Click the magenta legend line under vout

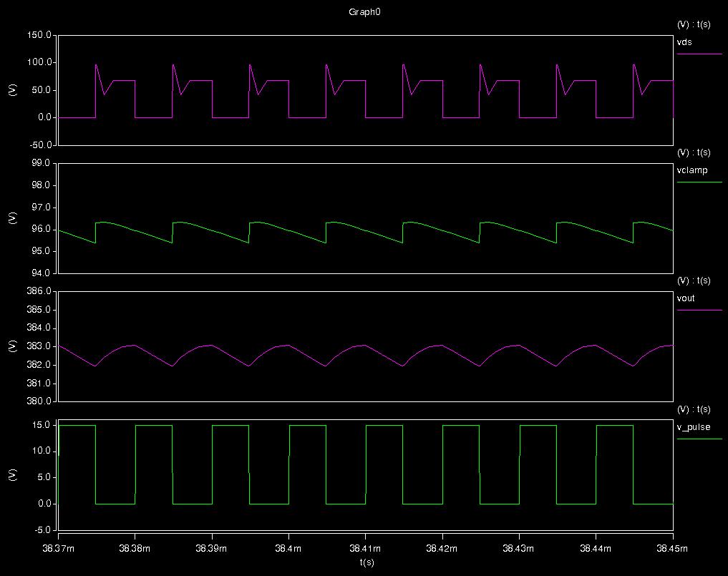[699, 310]
